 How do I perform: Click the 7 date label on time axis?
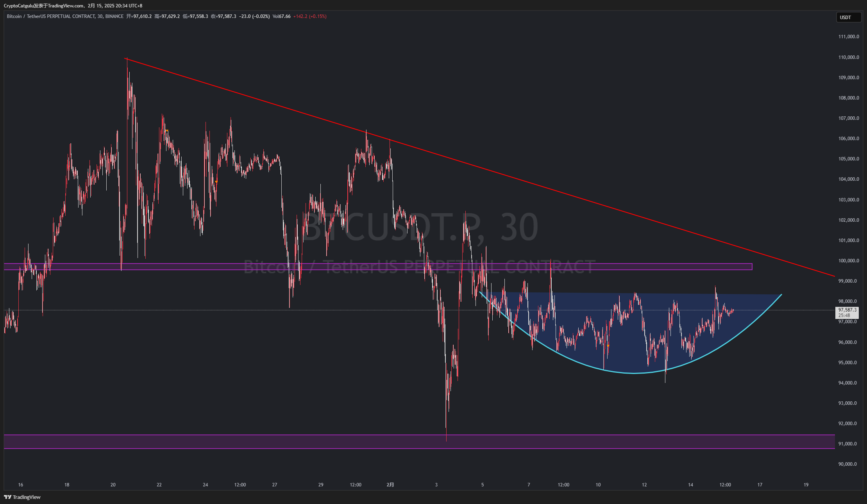[x=529, y=484]
